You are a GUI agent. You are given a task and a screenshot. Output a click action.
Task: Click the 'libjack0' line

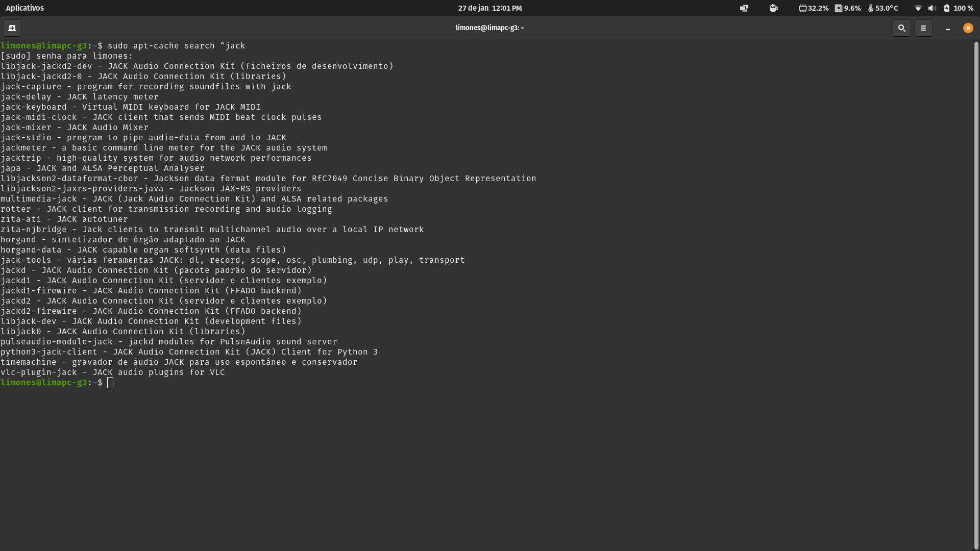(123, 332)
